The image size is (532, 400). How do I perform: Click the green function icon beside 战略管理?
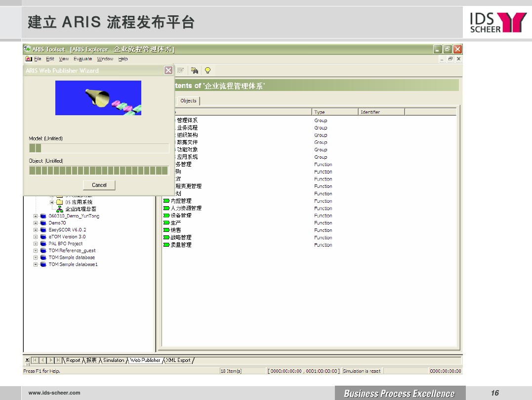click(166, 237)
